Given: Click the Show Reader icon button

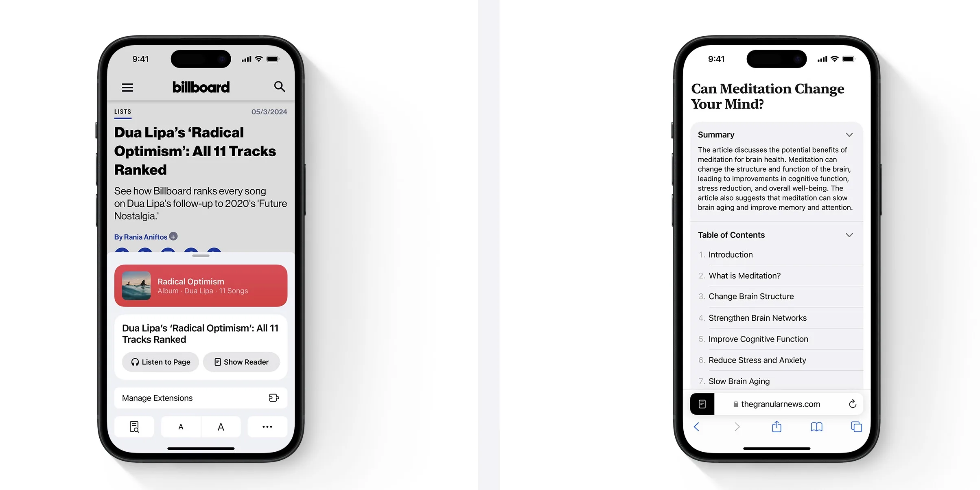Looking at the screenshot, I should [x=241, y=362].
